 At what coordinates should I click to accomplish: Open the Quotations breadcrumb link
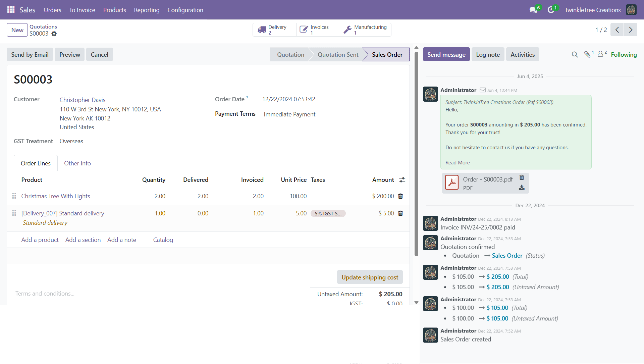click(43, 27)
